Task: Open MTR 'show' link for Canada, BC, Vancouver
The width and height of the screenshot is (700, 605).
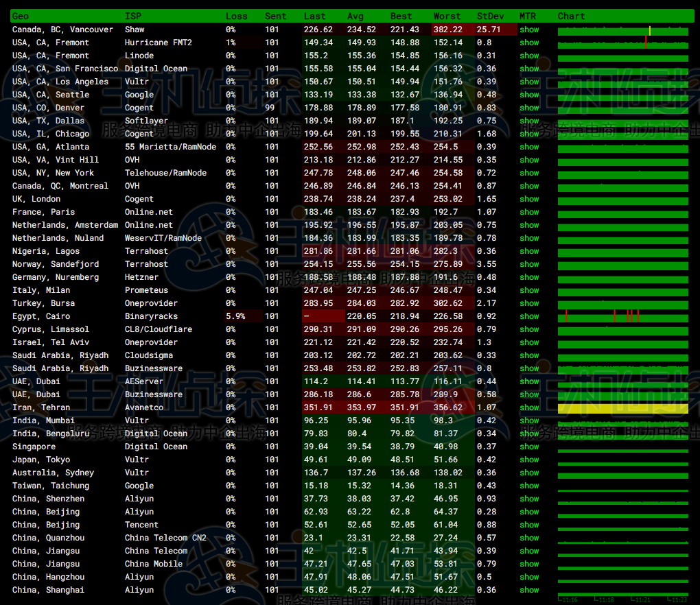Action: point(529,29)
